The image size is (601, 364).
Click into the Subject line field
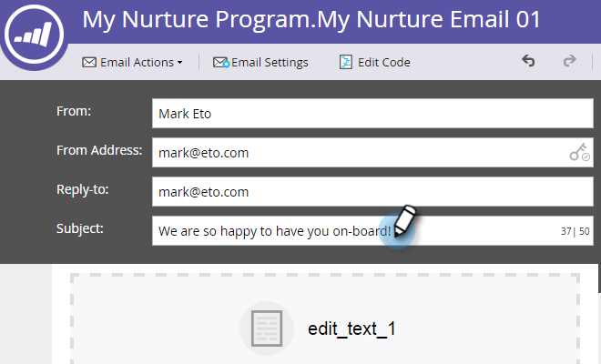pyautogui.click(x=372, y=230)
